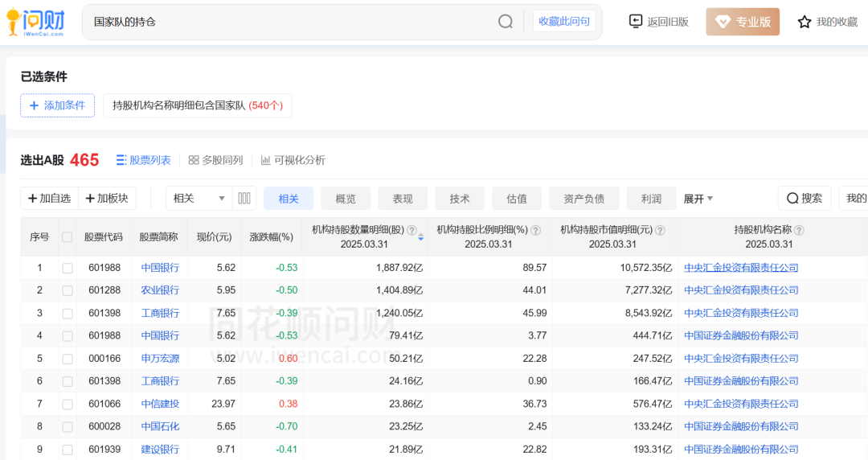Switch to the 估值 tab
This screenshot has width=868, height=460.
pos(517,199)
